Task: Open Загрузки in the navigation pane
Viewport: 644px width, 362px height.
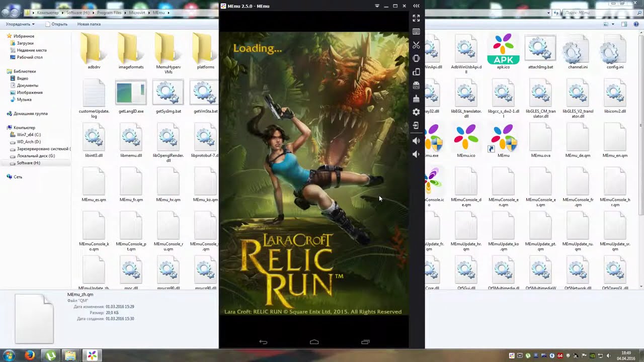Action: point(25,43)
